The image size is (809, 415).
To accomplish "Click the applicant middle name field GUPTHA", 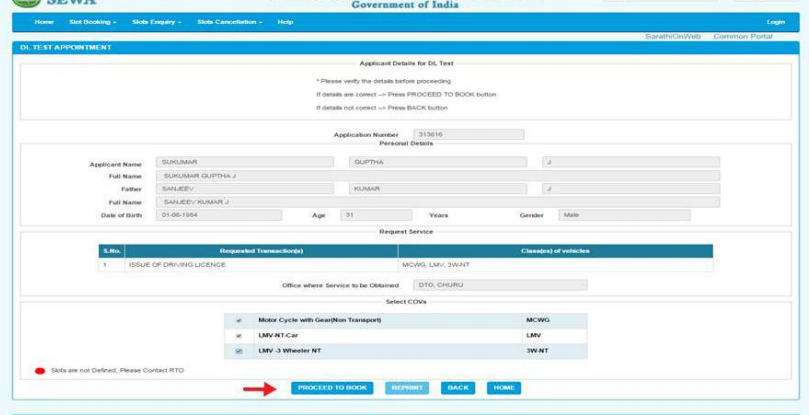I will pyautogui.click(x=438, y=162).
